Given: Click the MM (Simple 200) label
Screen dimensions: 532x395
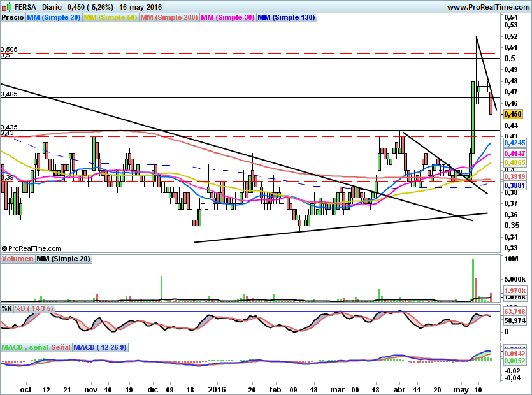Looking at the screenshot, I should (x=169, y=18).
